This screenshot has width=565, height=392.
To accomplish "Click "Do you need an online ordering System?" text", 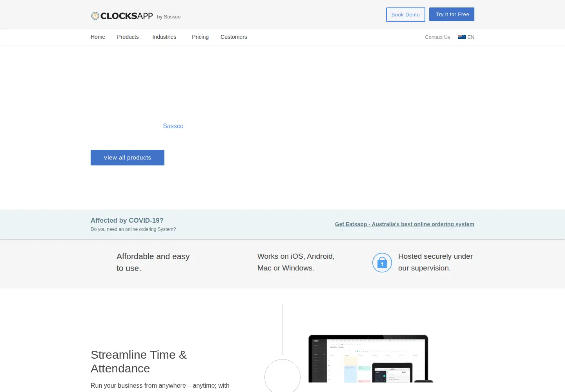I will [133, 229].
